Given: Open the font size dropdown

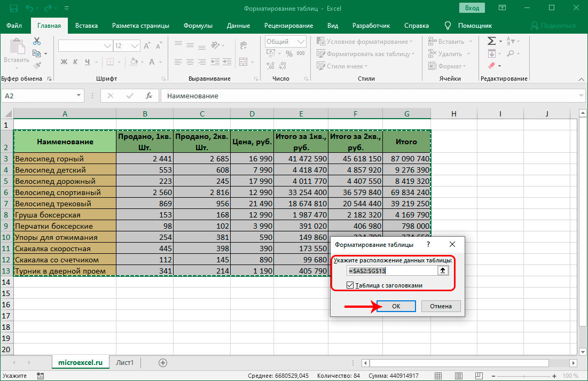Looking at the screenshot, I should pos(135,46).
